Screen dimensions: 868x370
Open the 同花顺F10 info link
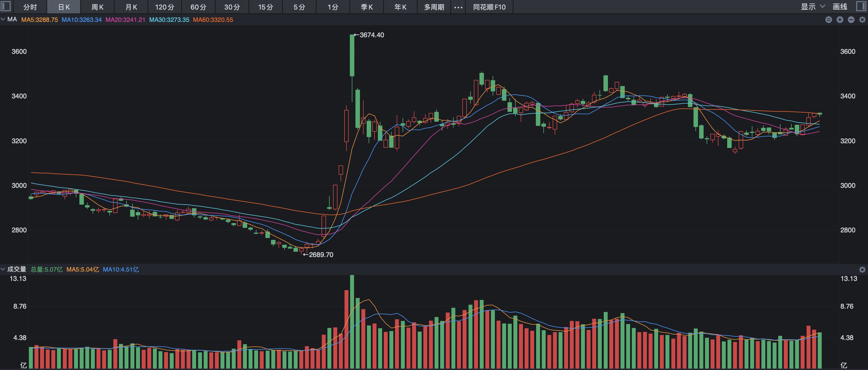[489, 7]
